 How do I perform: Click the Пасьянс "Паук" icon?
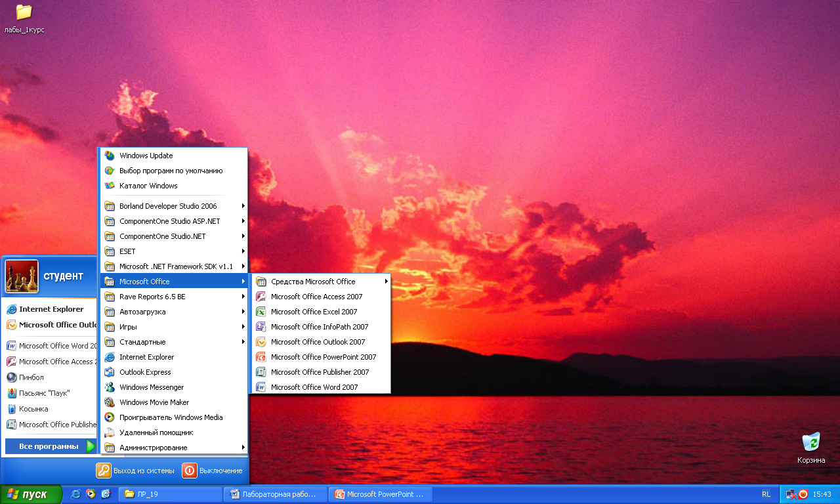coord(11,393)
